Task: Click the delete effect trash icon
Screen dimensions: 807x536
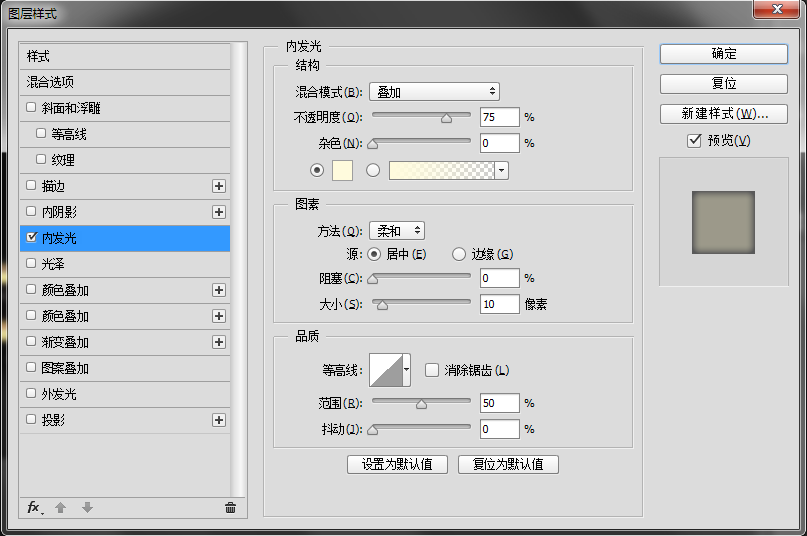Action: tap(230, 508)
